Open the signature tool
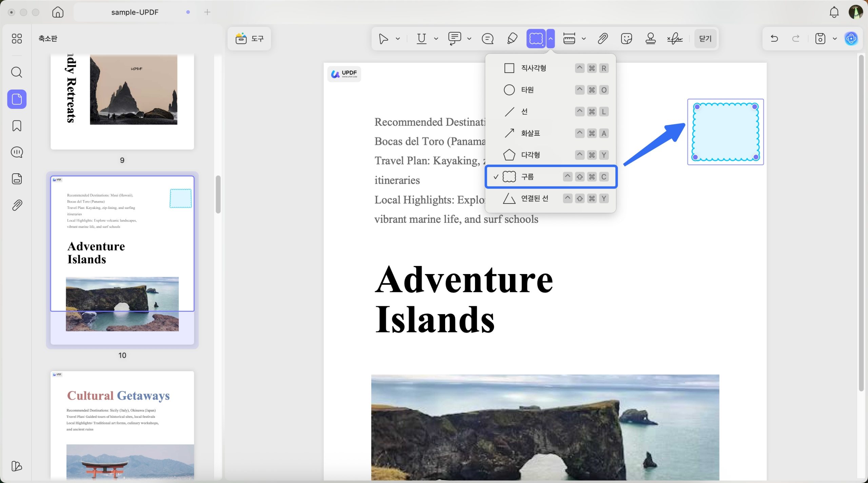This screenshot has width=868, height=483. pyautogui.click(x=675, y=39)
